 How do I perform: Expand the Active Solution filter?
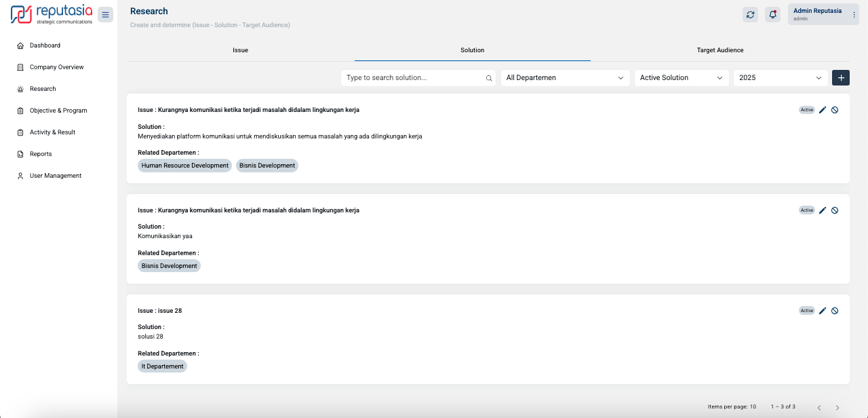coord(681,78)
